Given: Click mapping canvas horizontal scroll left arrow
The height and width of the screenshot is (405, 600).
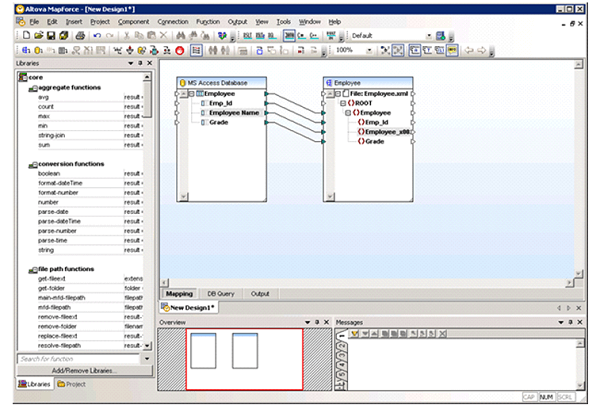Looking at the screenshot, I should coord(165,283).
